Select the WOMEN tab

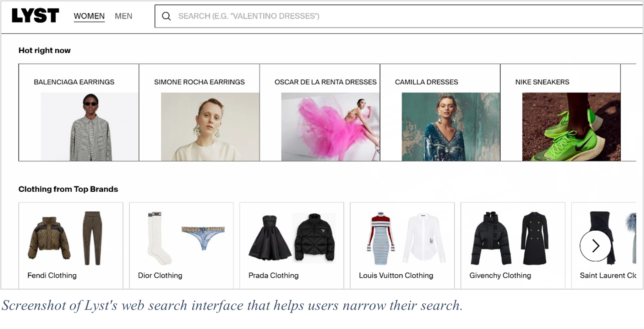89,16
